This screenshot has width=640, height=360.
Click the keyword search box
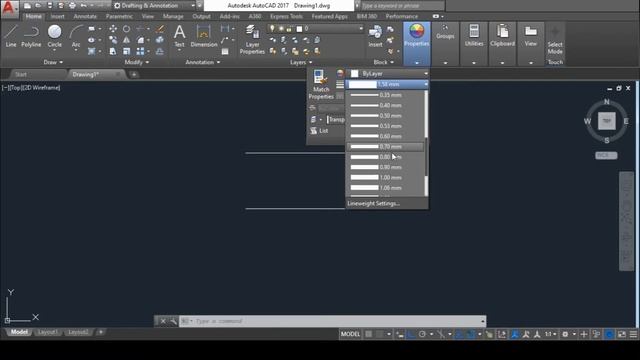pos(402,6)
